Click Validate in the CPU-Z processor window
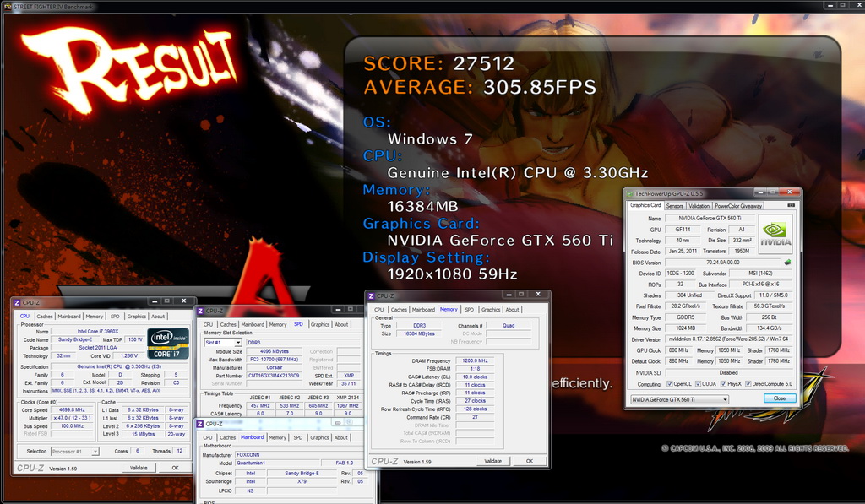The height and width of the screenshot is (504, 865). 139,468
